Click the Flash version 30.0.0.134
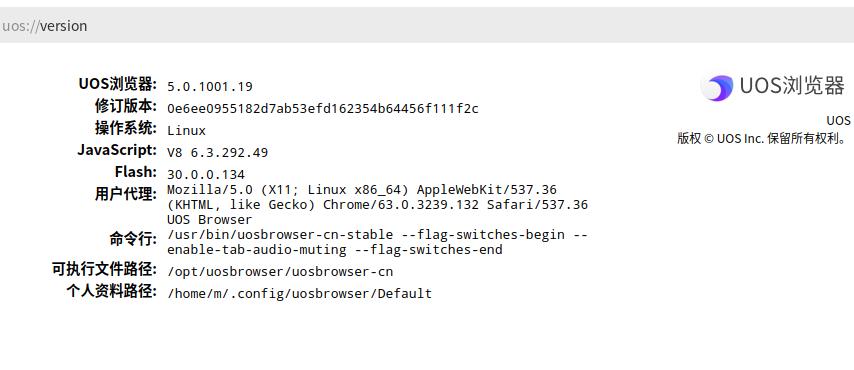Screen dimensions: 854x370 (206, 175)
